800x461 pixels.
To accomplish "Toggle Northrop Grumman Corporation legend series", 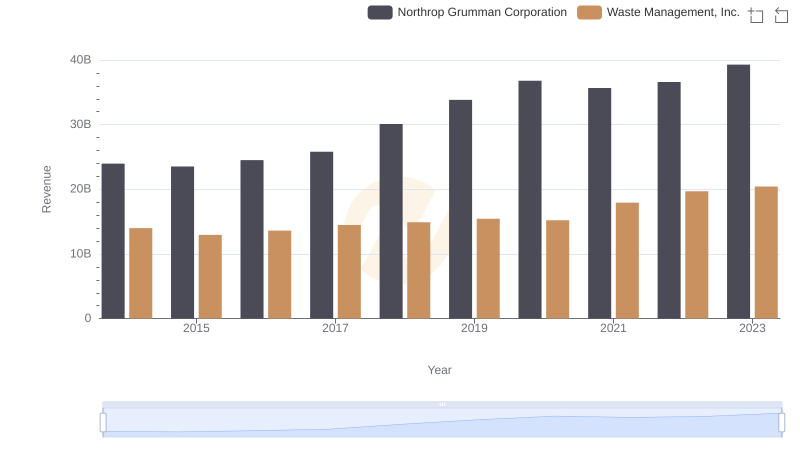I will click(x=467, y=12).
